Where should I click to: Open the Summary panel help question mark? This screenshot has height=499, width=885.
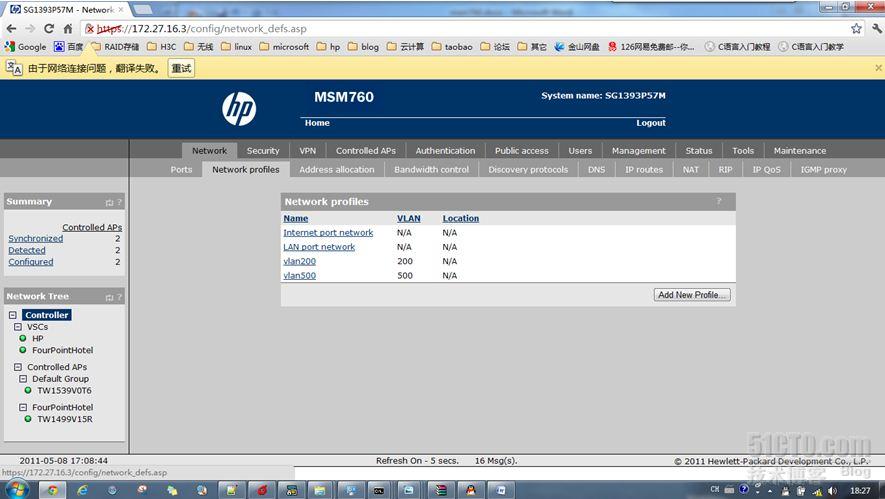[119, 202]
